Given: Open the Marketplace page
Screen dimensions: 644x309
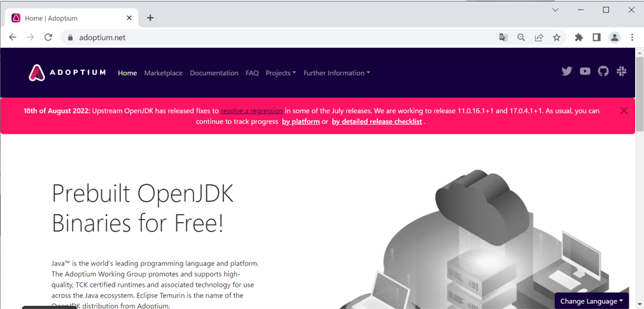Looking at the screenshot, I should click(164, 73).
